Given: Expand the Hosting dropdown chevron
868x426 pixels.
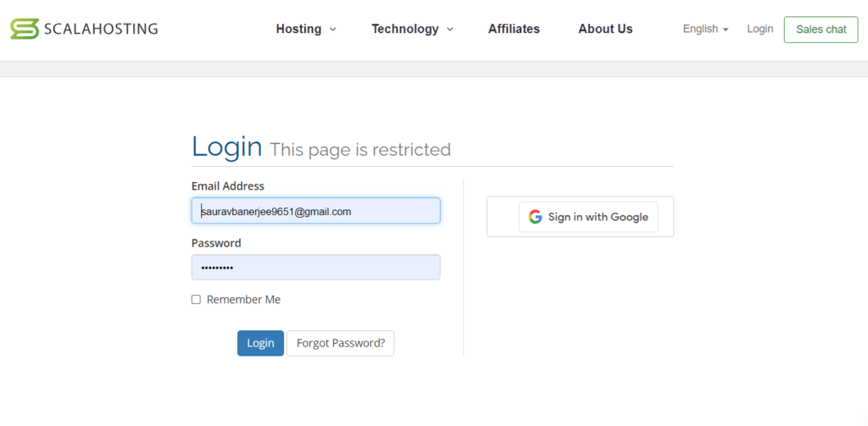Looking at the screenshot, I should click(x=332, y=29).
